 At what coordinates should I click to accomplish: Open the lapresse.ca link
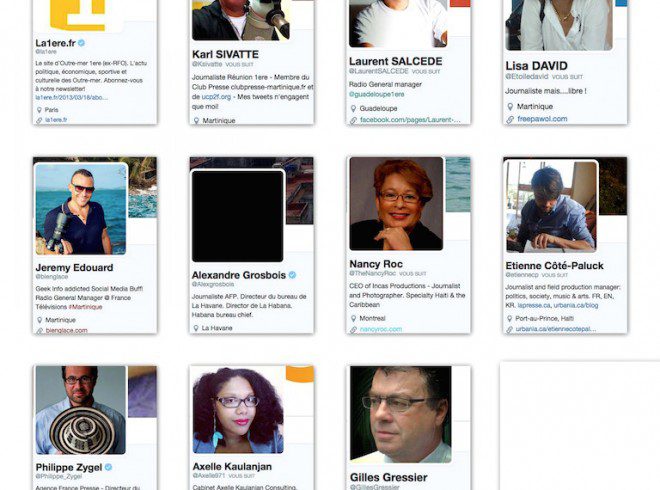point(534,305)
